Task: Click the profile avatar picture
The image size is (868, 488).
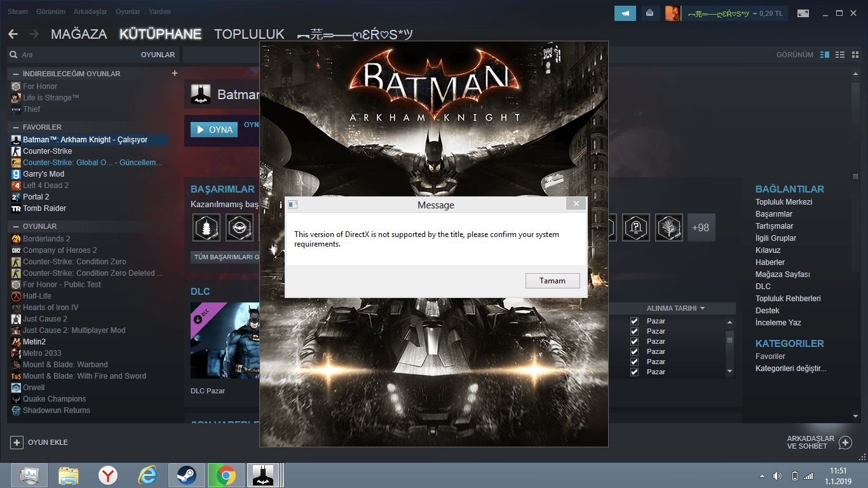Action: click(672, 13)
